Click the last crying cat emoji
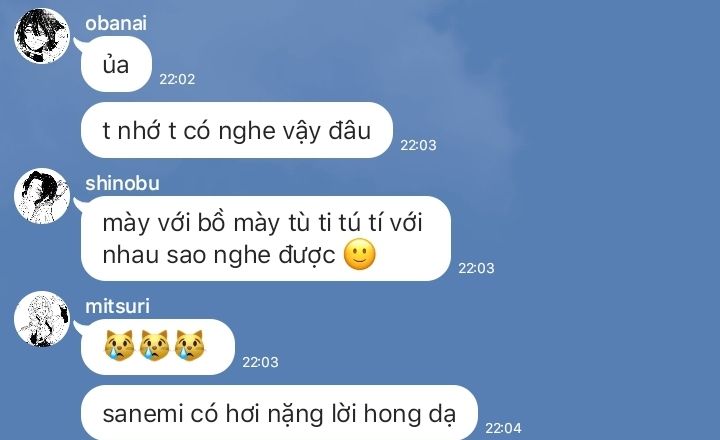 [x=189, y=346]
